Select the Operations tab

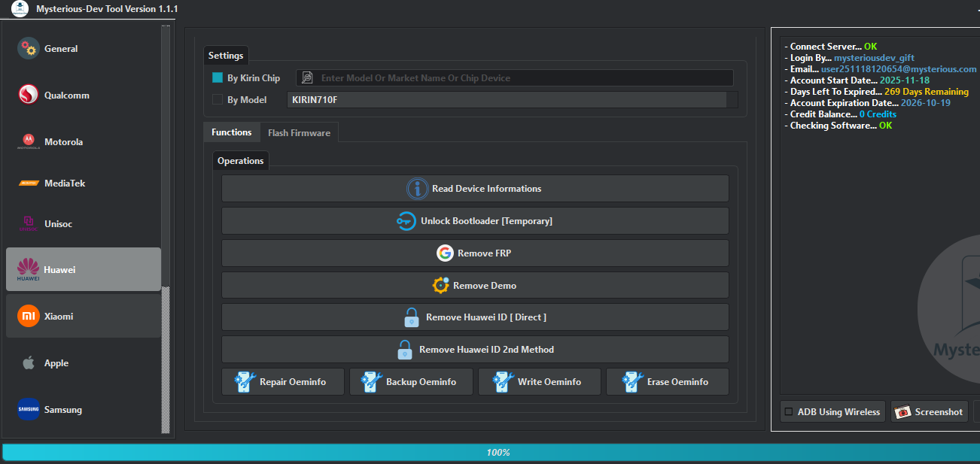point(240,160)
